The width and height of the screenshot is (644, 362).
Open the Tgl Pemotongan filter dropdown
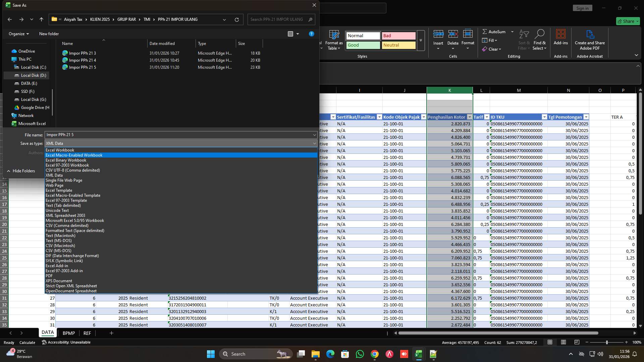586,117
